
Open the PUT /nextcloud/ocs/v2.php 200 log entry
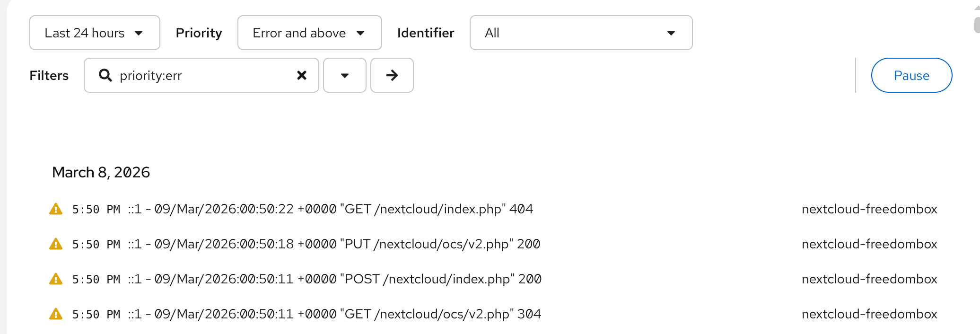348,244
